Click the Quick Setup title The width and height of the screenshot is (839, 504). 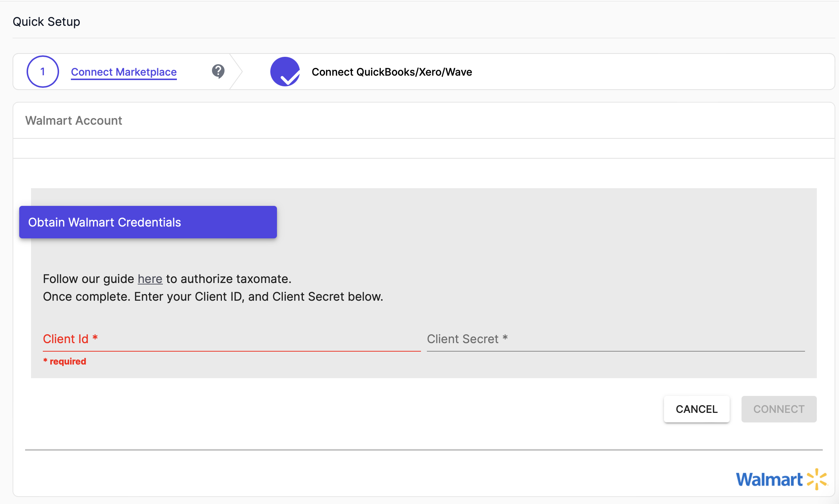click(x=47, y=22)
